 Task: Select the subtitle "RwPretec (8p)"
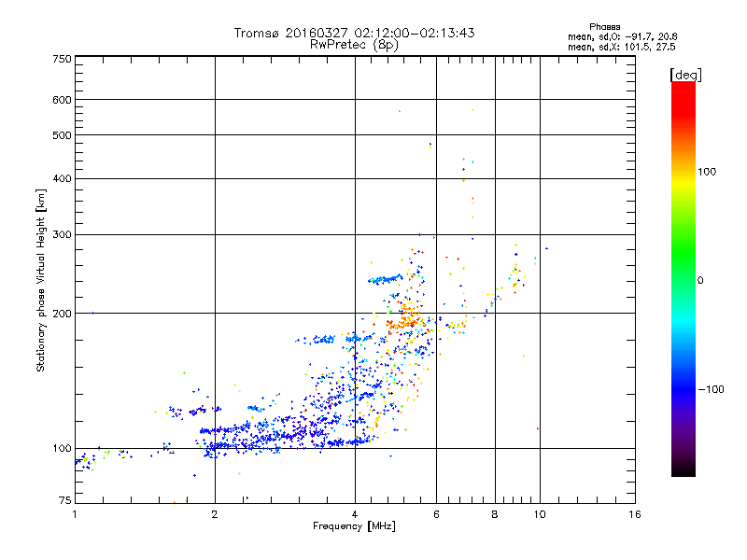(354, 45)
